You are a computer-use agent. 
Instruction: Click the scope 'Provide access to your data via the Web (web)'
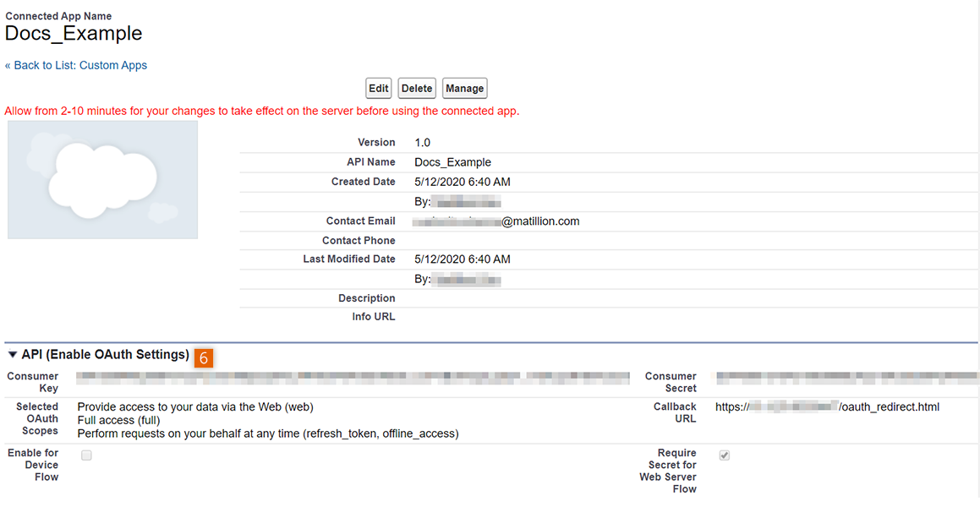195,407
